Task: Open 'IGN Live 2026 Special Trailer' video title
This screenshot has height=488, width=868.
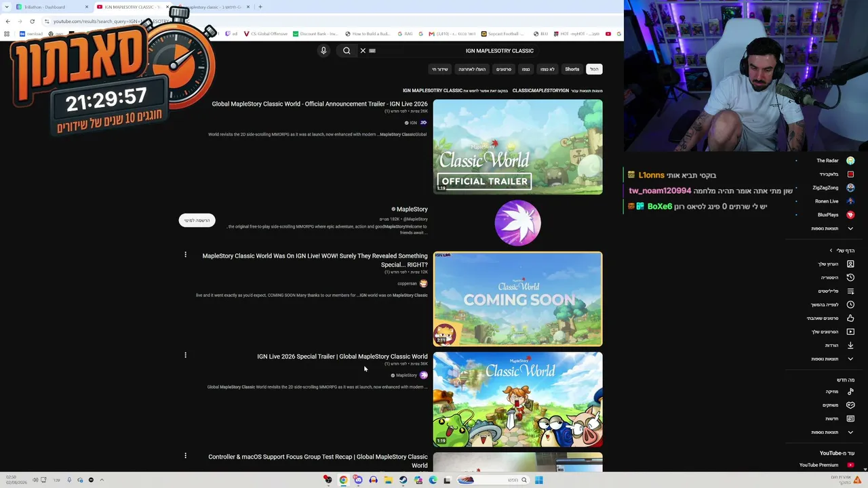Action: click(x=342, y=357)
